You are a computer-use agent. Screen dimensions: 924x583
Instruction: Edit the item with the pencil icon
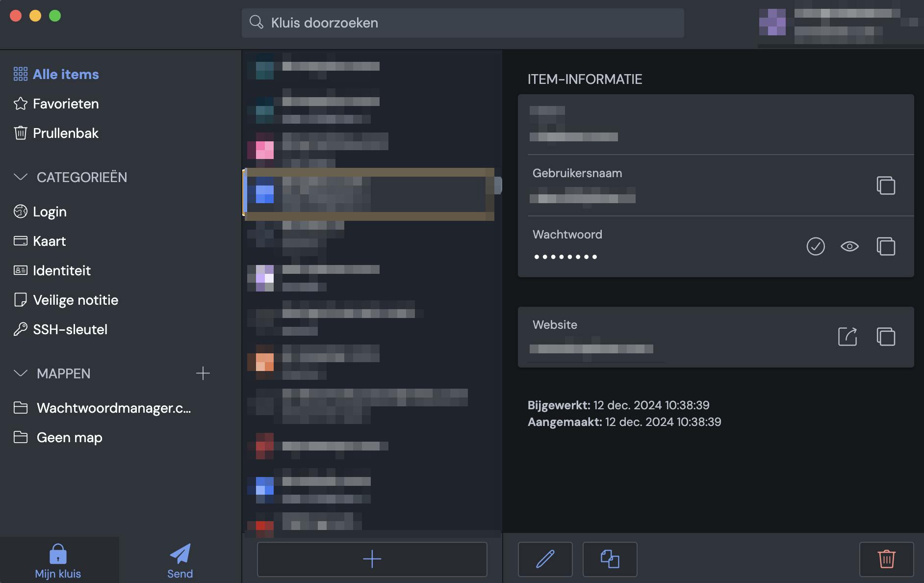click(545, 559)
